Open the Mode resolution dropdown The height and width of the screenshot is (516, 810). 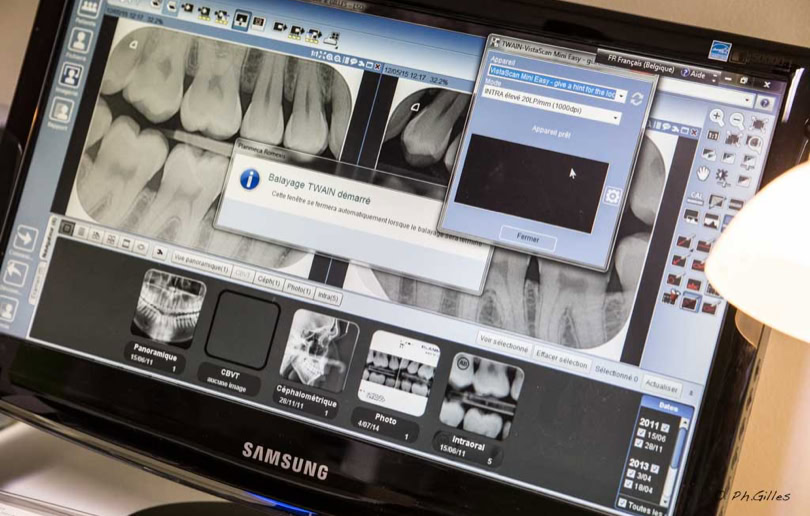click(x=617, y=117)
